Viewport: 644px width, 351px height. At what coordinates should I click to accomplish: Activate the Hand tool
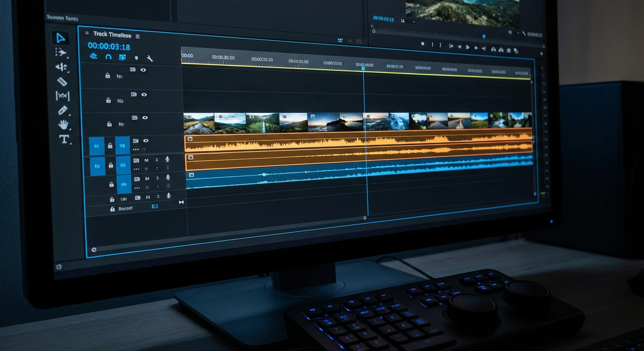tap(64, 124)
